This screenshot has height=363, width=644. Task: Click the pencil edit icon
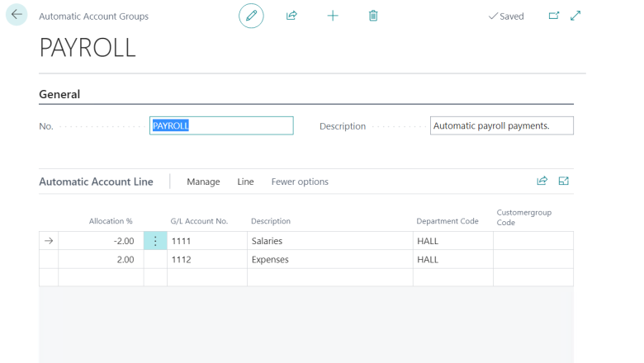(x=251, y=16)
